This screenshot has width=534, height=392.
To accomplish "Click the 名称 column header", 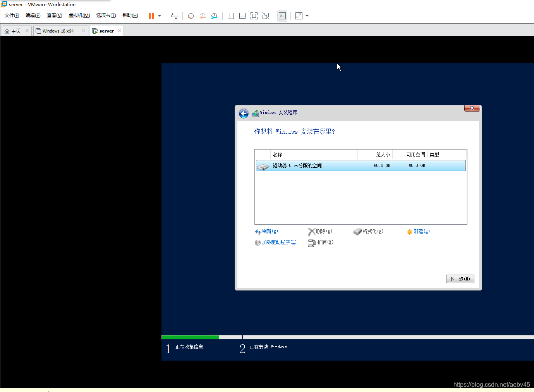I will pyautogui.click(x=314, y=155).
